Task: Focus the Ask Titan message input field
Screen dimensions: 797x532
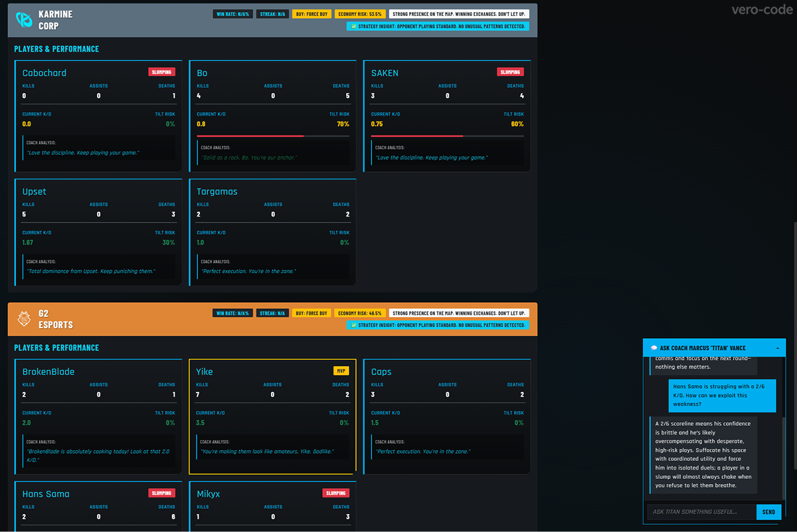Action: [701, 512]
